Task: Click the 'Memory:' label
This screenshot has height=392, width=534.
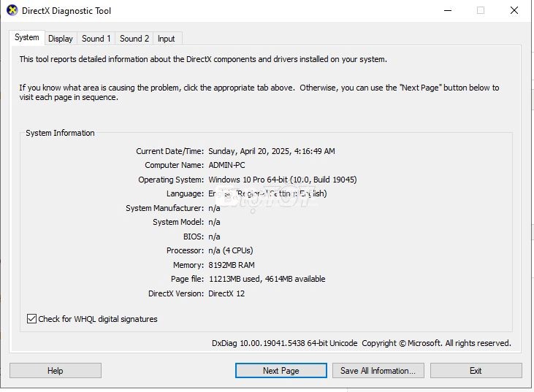Action: pyautogui.click(x=188, y=265)
